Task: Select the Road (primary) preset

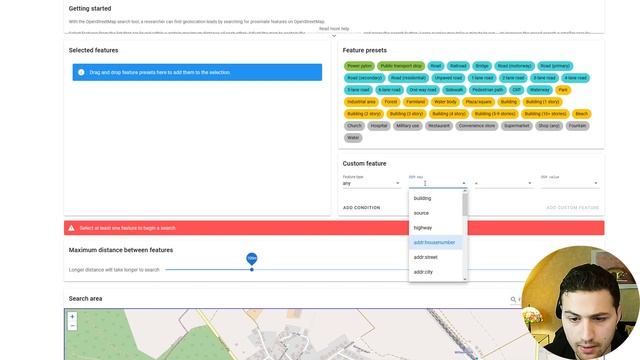Action: (555, 66)
